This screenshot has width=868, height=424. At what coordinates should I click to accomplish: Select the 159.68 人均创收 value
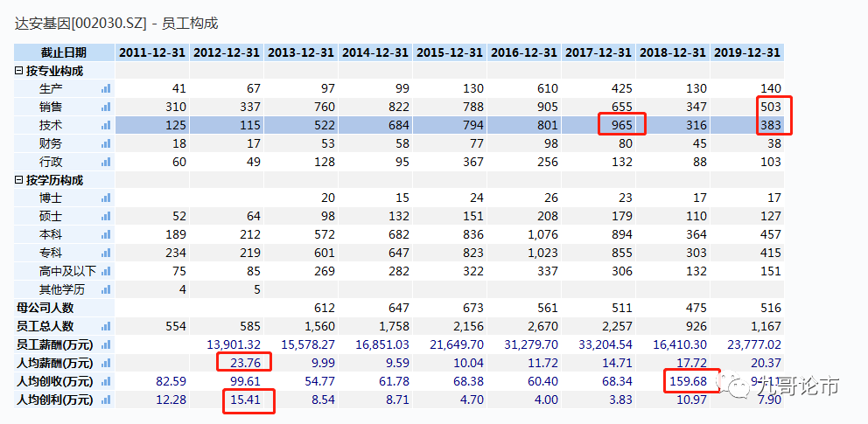pyautogui.click(x=686, y=381)
